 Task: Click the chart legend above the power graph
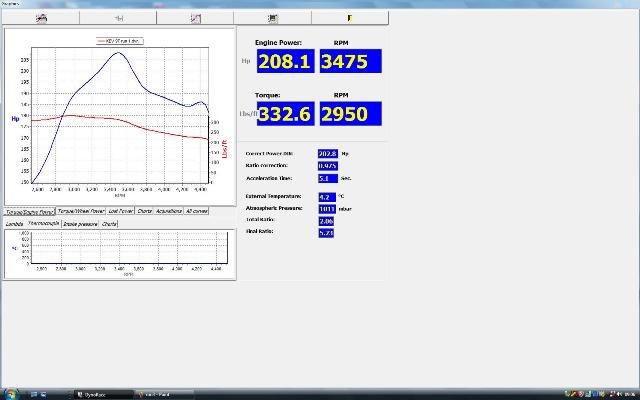[120, 41]
